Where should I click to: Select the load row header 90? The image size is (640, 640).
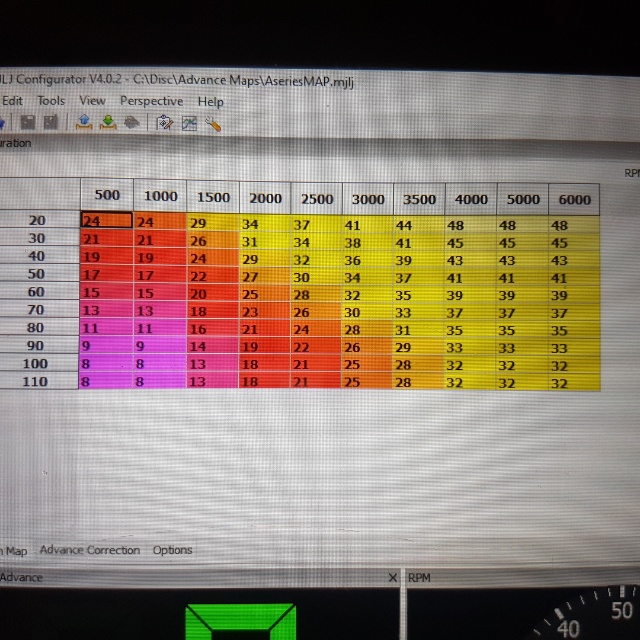(36, 345)
